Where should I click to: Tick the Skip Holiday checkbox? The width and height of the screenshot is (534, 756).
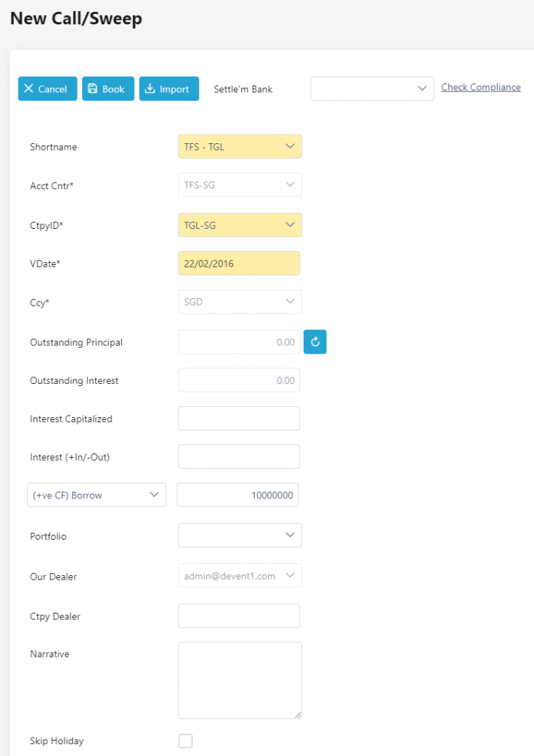coord(185,740)
